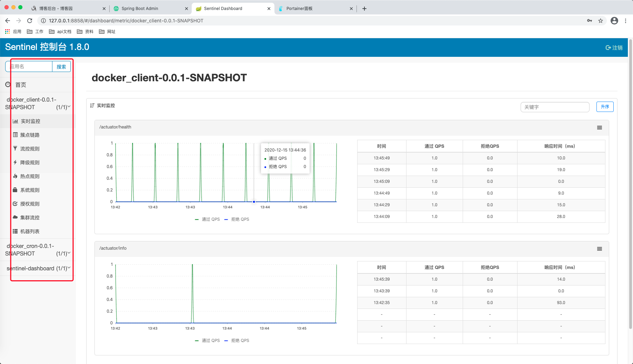This screenshot has width=633, height=364.
Task: Expand the docker_cron-0.0.1-SNAPSHOT app chevron
Action: tap(69, 253)
